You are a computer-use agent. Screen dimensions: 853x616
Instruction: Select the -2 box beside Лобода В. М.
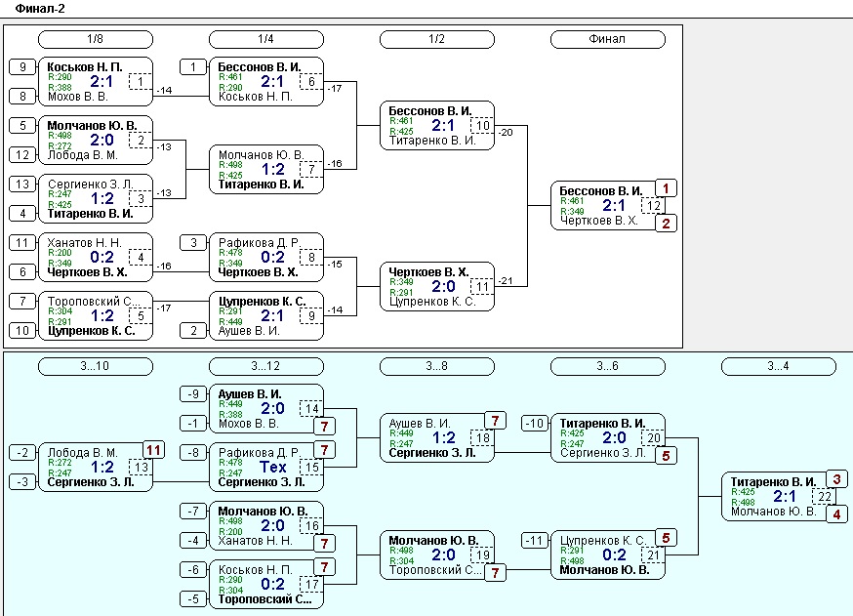coord(22,453)
